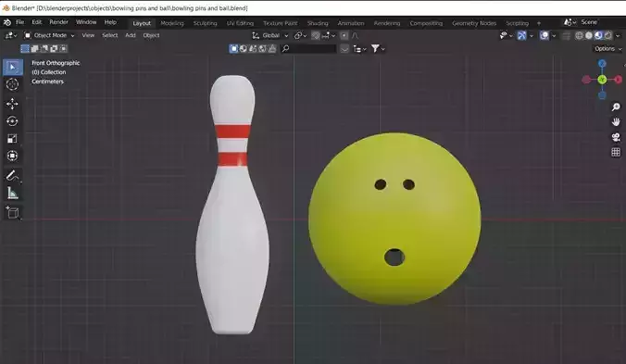Open the Edit menu

[37, 22]
